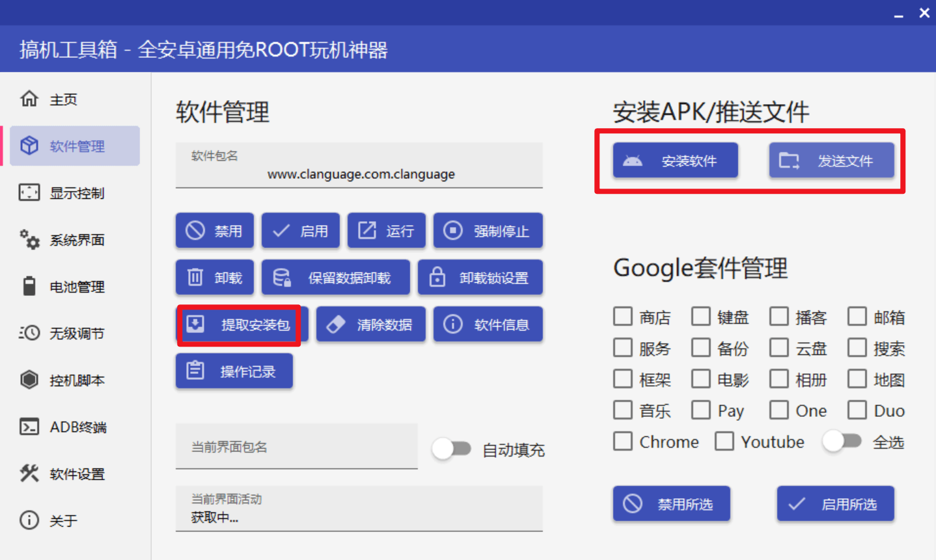This screenshot has width=936, height=560.
Task: Click the 卸载 trash icon button
Action: pyautogui.click(x=215, y=277)
